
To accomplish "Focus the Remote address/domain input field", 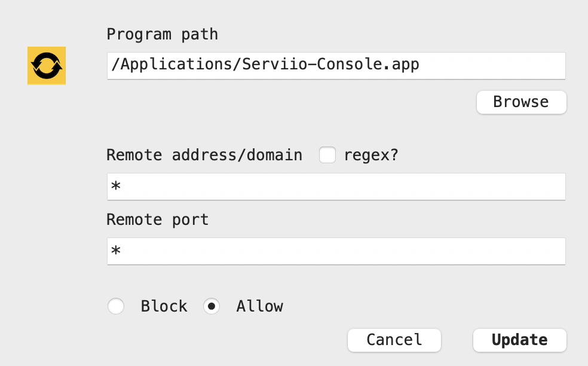I will click(x=336, y=187).
